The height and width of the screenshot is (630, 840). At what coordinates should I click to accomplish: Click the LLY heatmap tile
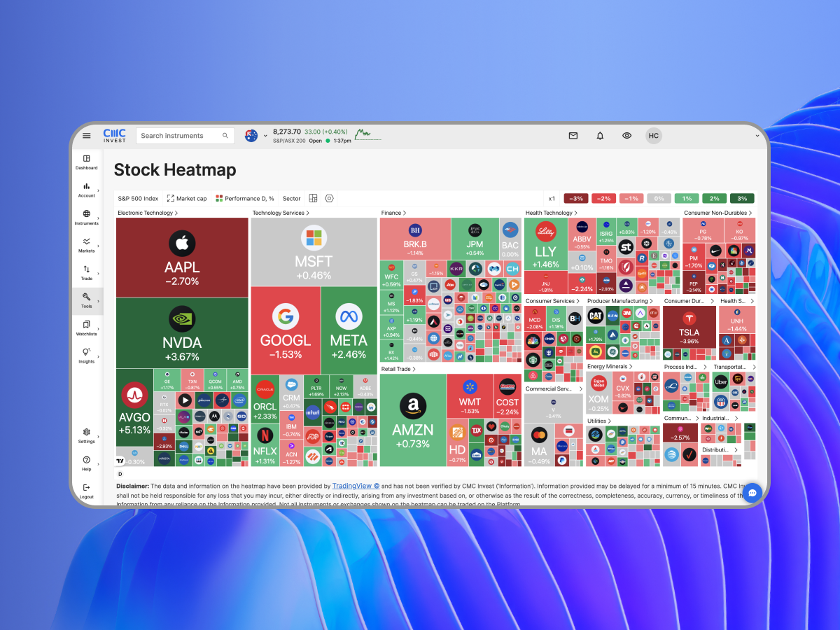point(546,244)
